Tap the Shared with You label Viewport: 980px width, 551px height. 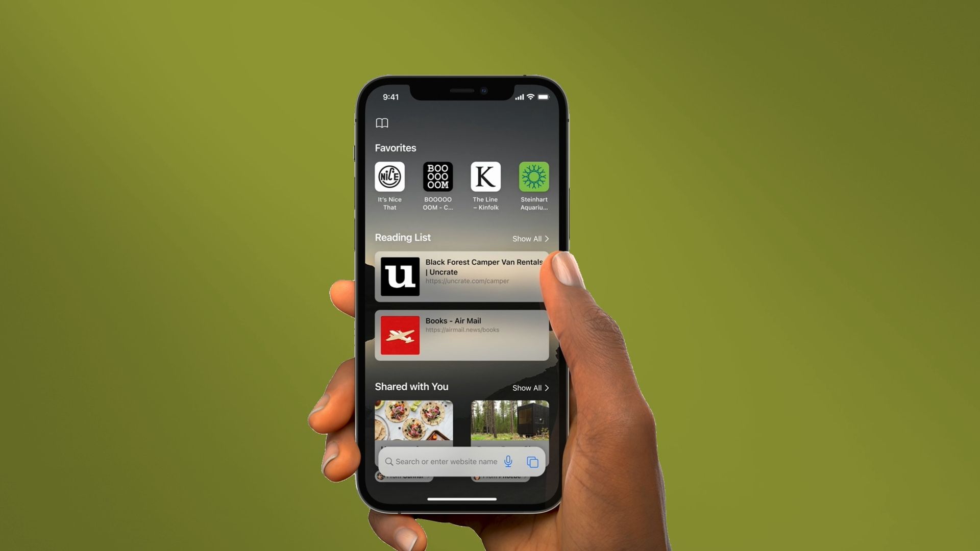point(411,386)
